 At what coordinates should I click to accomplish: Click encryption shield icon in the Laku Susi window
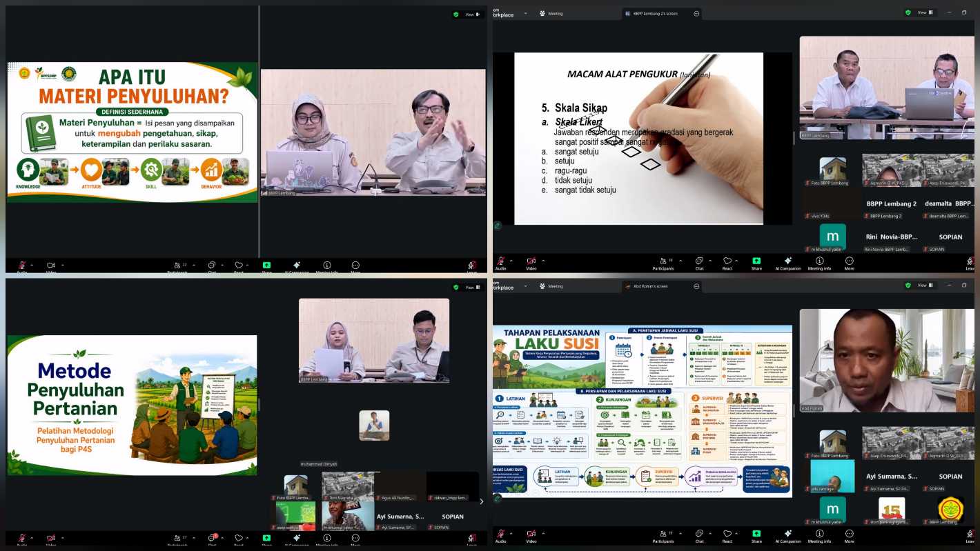pos(908,285)
